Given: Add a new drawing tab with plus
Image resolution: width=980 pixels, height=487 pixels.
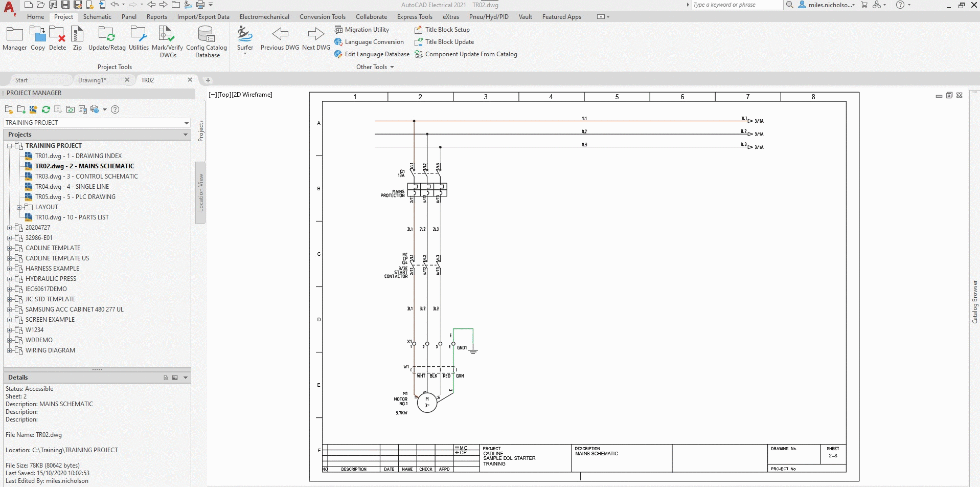Looking at the screenshot, I should 208,80.
